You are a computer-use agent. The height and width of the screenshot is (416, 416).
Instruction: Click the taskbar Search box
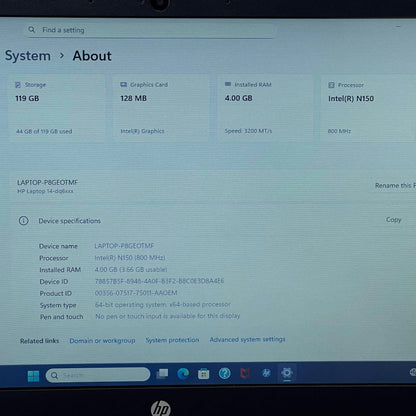coord(98,375)
